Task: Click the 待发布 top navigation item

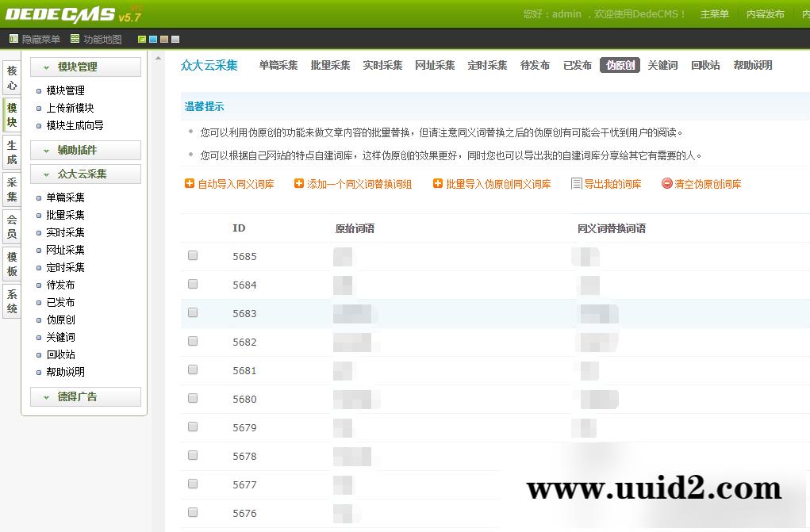Action: click(x=536, y=65)
